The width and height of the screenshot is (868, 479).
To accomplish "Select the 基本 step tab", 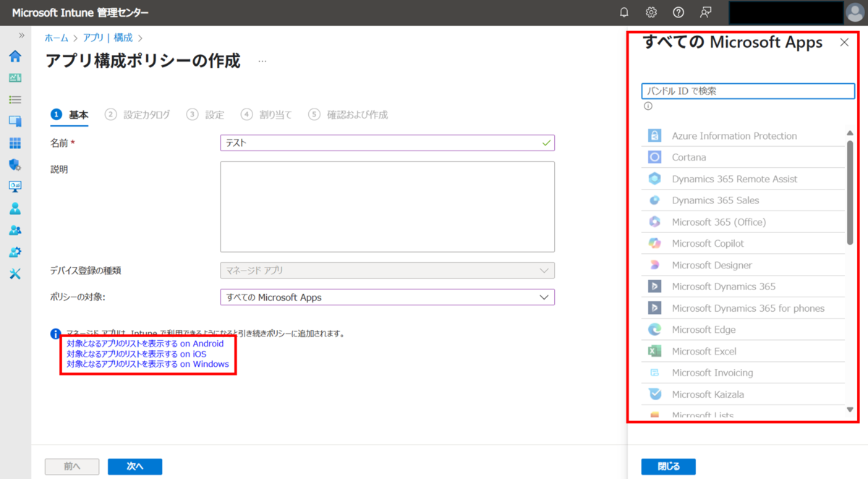I will [x=69, y=114].
